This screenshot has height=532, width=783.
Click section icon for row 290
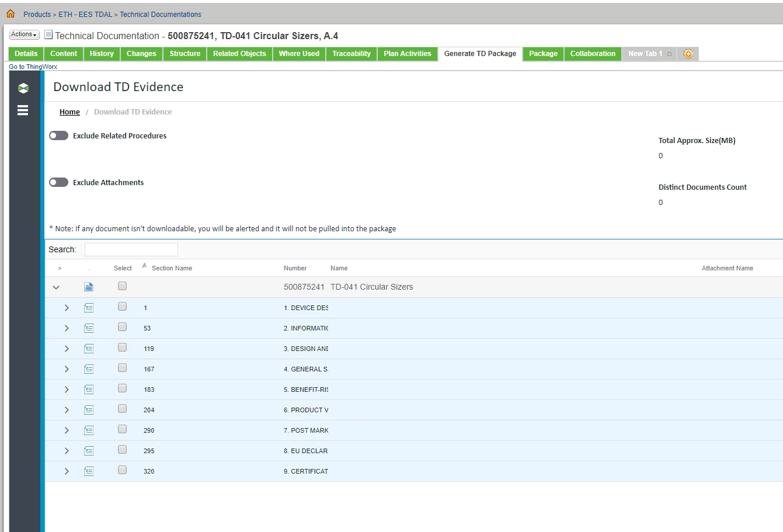[x=89, y=430]
